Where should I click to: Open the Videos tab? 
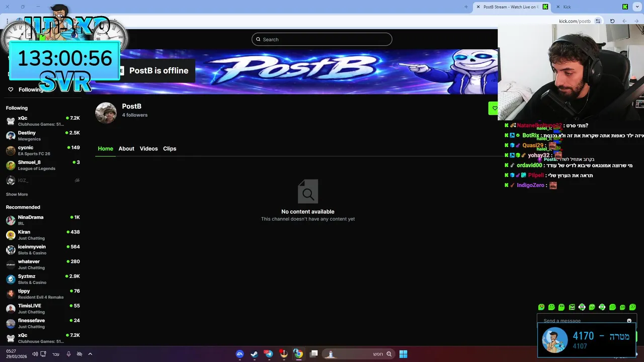click(149, 149)
